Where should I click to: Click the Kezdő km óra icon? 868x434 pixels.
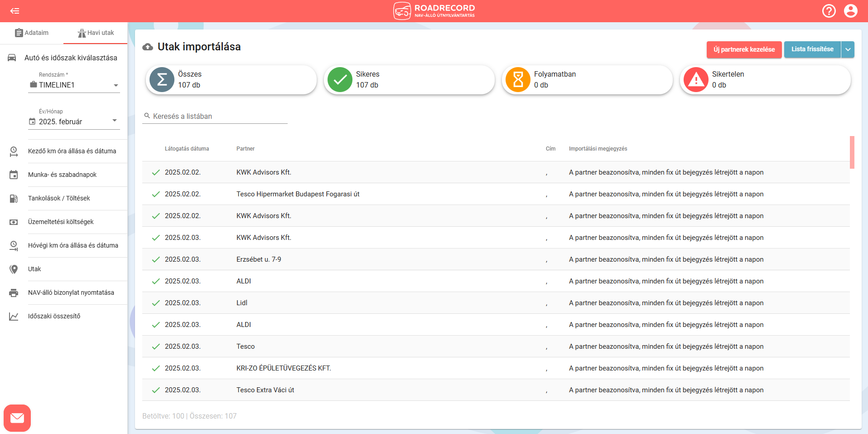(x=14, y=151)
